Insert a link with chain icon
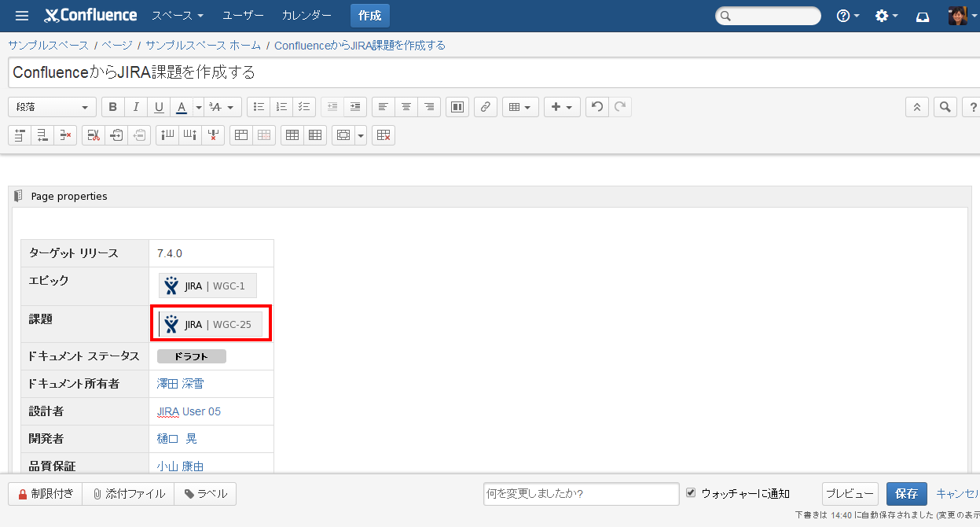 pyautogui.click(x=486, y=107)
